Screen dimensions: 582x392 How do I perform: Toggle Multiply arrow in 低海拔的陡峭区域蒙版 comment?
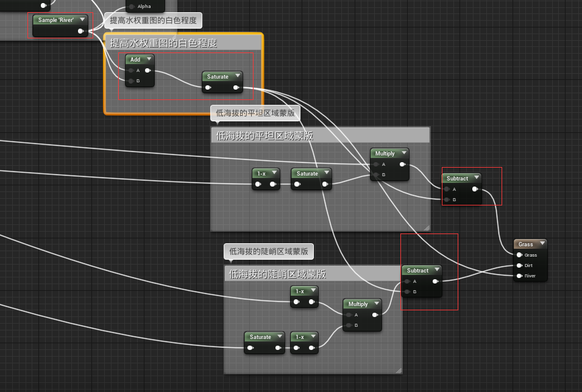pyautogui.click(x=377, y=303)
